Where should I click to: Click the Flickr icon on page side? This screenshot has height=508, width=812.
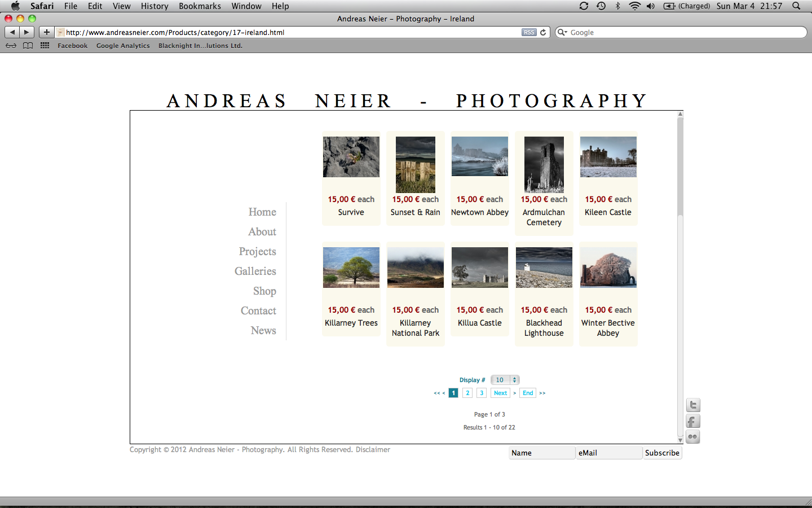click(x=693, y=437)
